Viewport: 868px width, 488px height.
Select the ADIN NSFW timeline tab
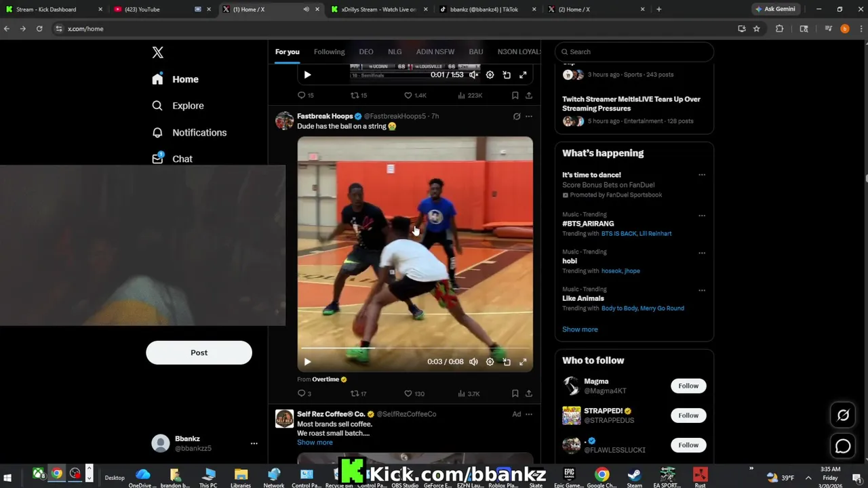point(435,52)
